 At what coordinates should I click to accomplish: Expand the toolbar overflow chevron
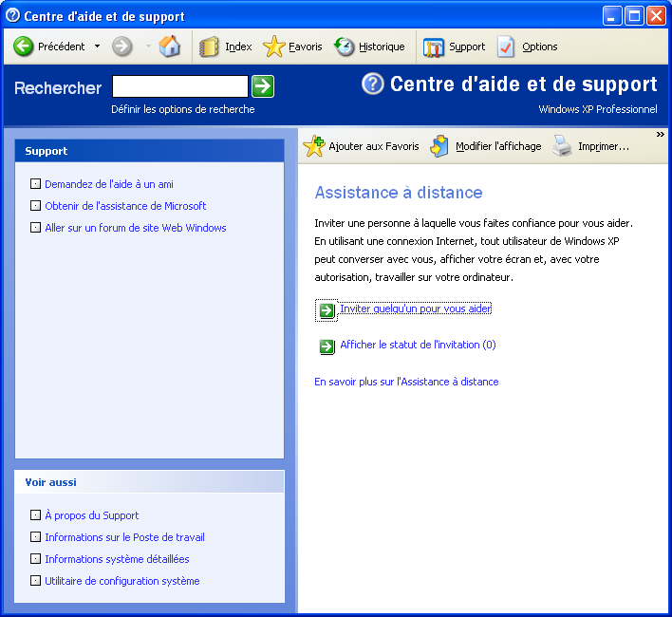pos(660,135)
